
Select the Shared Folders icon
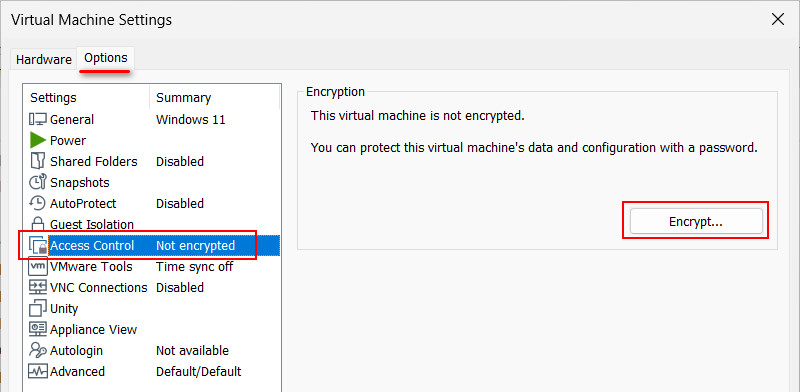click(38, 161)
